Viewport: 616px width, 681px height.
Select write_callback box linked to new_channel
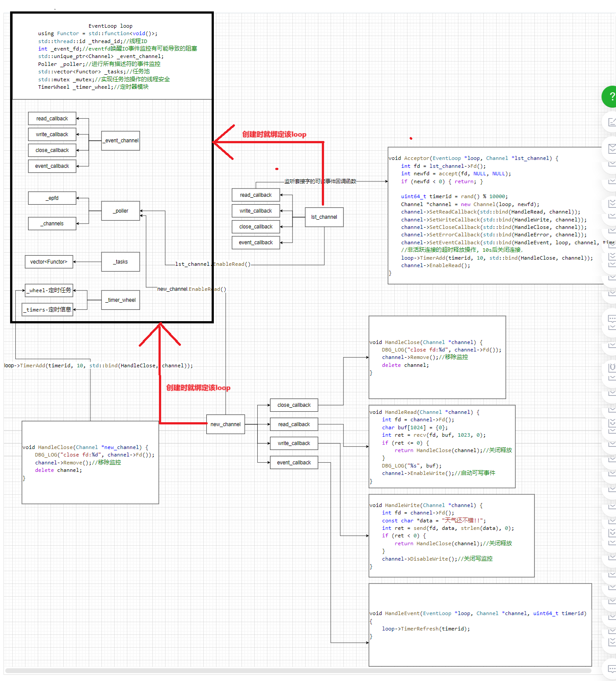click(x=294, y=443)
